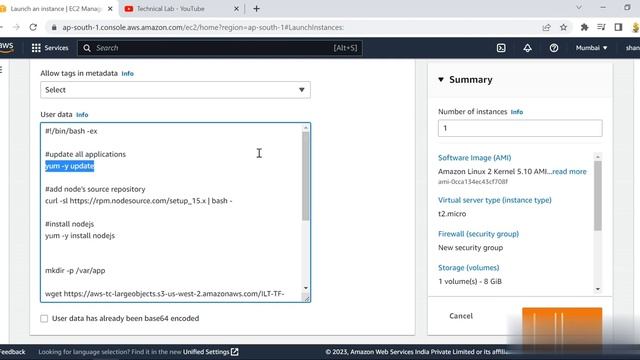The height and width of the screenshot is (360, 640).
Task: Check User data already base64 encoded
Action: coord(44,318)
